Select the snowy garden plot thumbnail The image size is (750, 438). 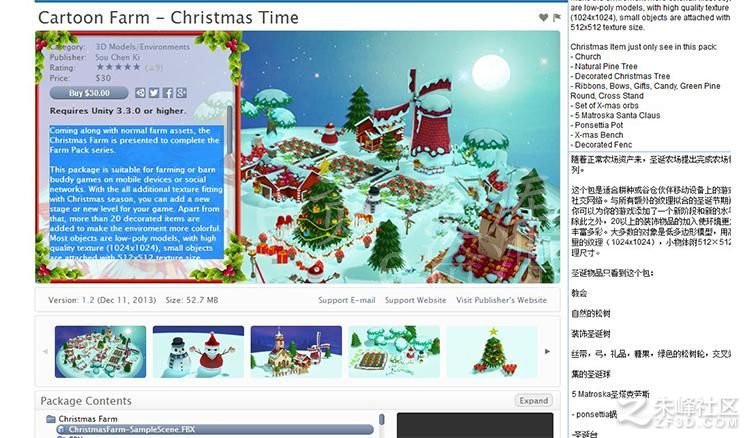click(x=394, y=351)
